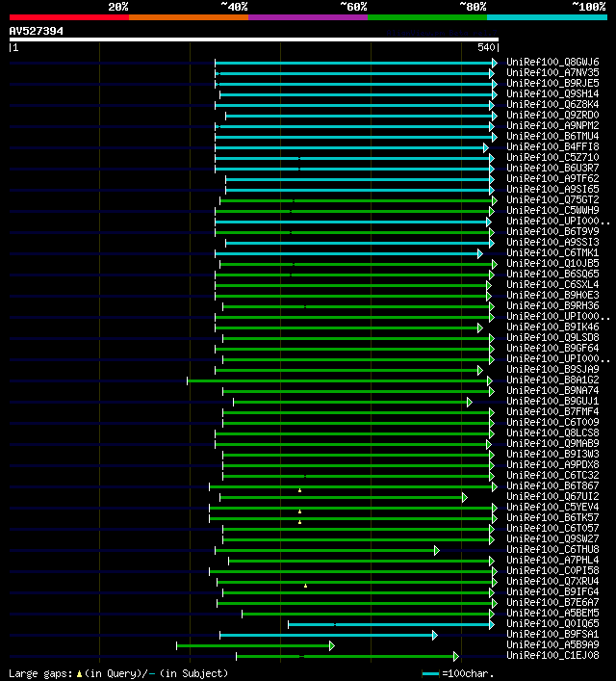Click the UniRef100_Q9SW27 label
This screenshot has width=616, height=681.
point(552,538)
